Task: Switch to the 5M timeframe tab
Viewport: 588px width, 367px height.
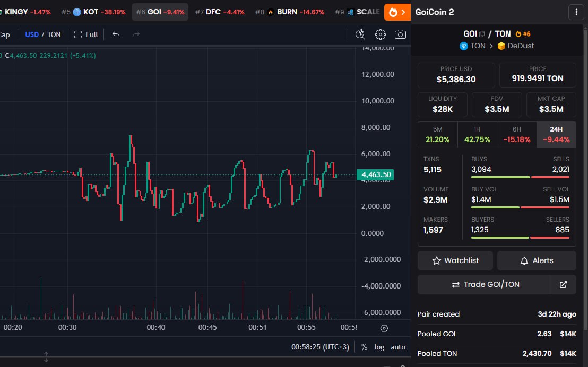Action: [x=437, y=135]
